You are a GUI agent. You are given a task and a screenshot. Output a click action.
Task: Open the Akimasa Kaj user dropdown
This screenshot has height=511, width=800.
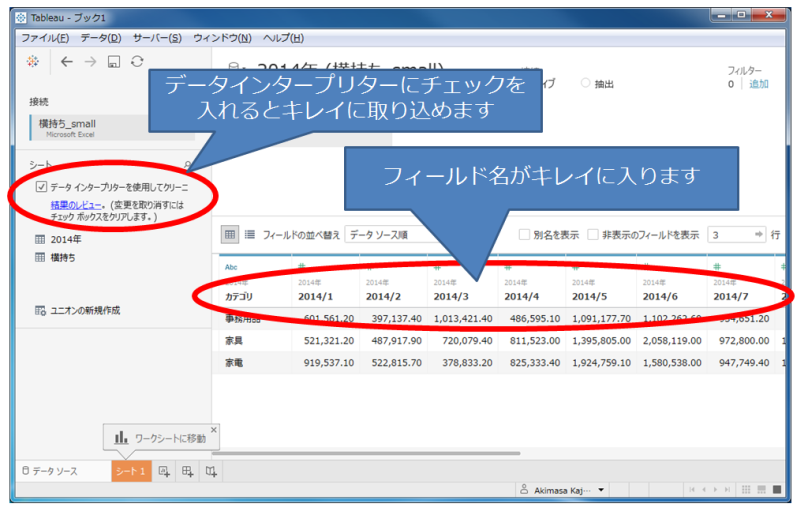[x=601, y=490]
